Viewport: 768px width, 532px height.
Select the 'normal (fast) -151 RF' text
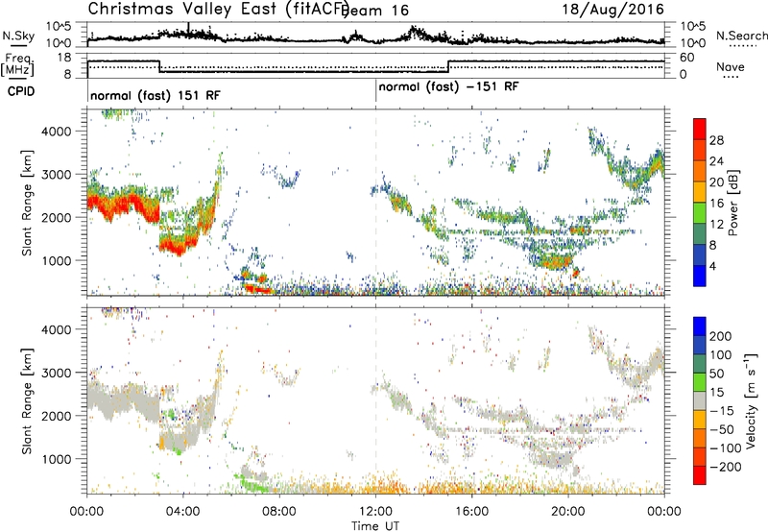click(x=448, y=87)
